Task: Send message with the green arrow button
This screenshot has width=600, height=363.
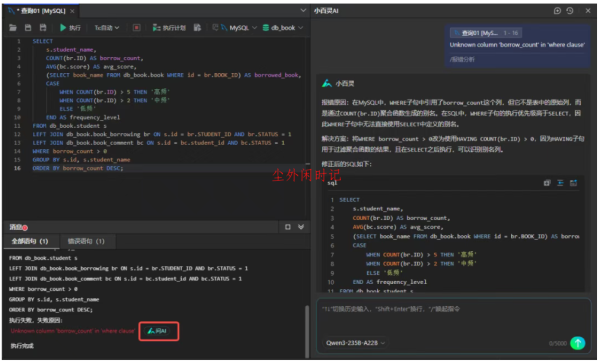Action: (x=578, y=343)
